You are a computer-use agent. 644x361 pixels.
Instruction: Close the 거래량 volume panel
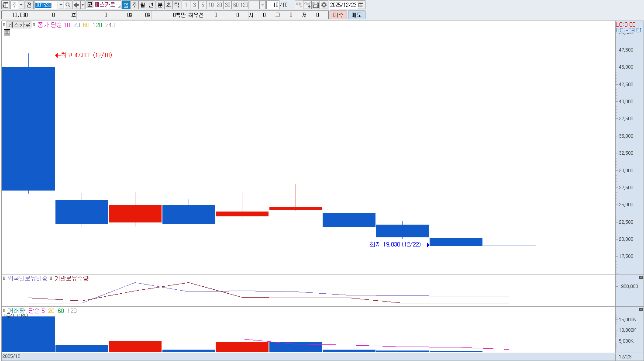click(x=641, y=310)
